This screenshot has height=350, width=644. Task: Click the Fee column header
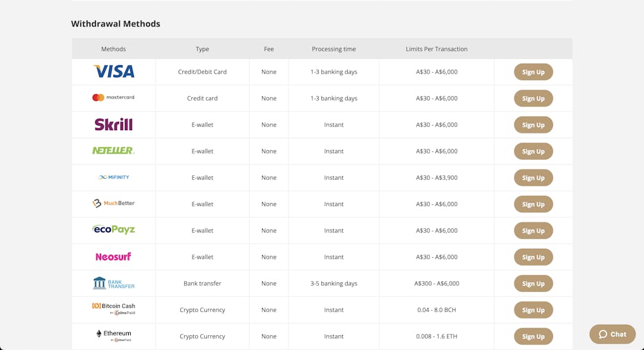tap(269, 49)
